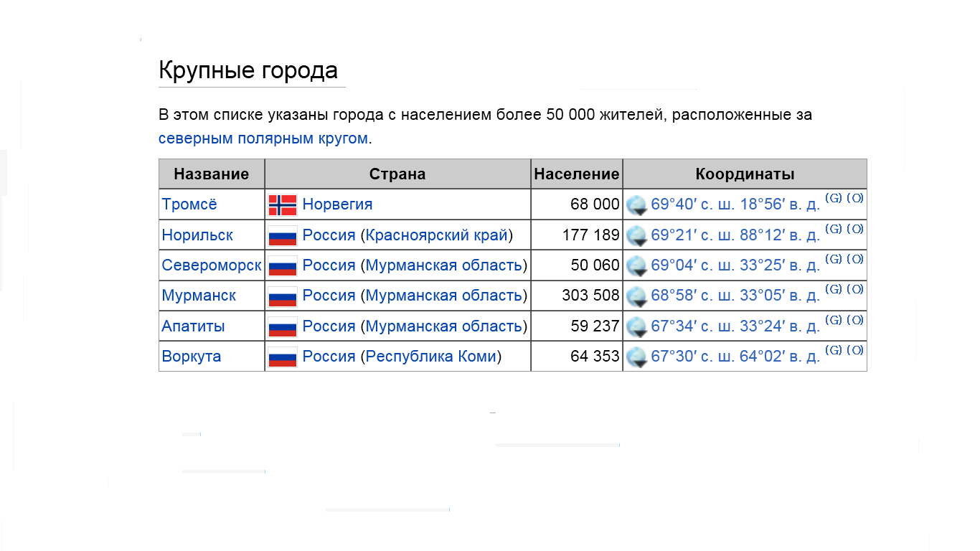Click the globe icon in the Мурманск row
Screen dimensions: 980x551
pyautogui.click(x=636, y=296)
